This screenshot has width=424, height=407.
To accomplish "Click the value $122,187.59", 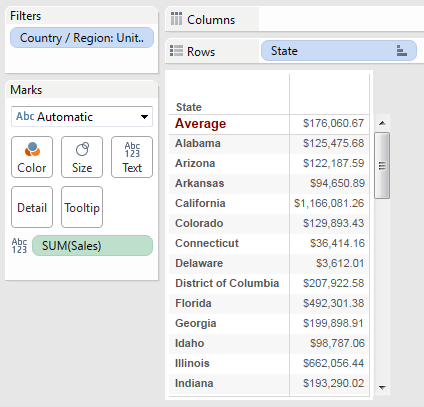I will point(333,163).
